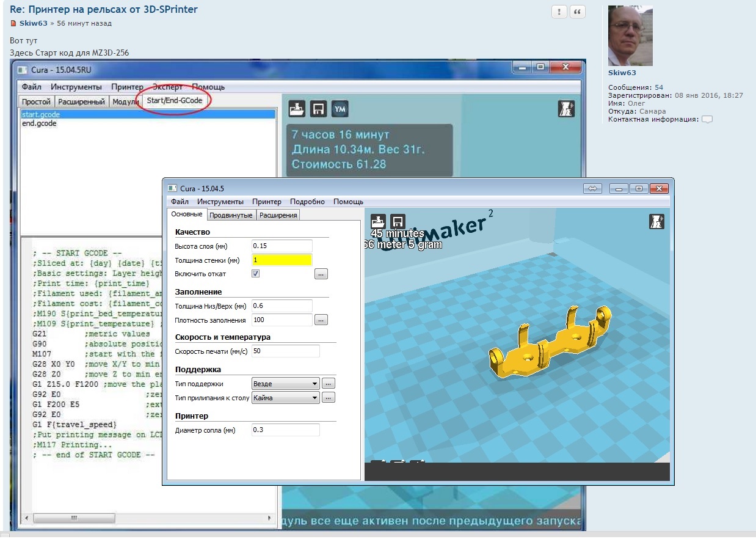Click Skiw63 user avatar thumbnail
Screen dimensions: 756x539
[630, 36]
